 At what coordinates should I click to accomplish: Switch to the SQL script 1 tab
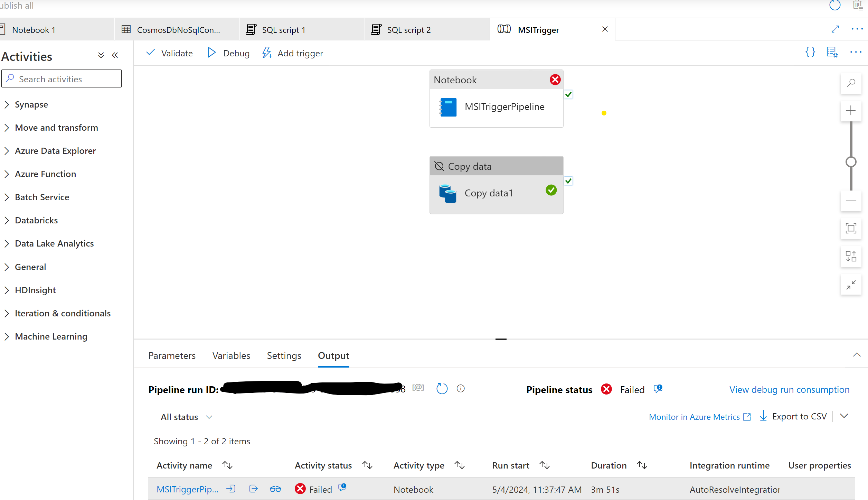[x=283, y=30]
